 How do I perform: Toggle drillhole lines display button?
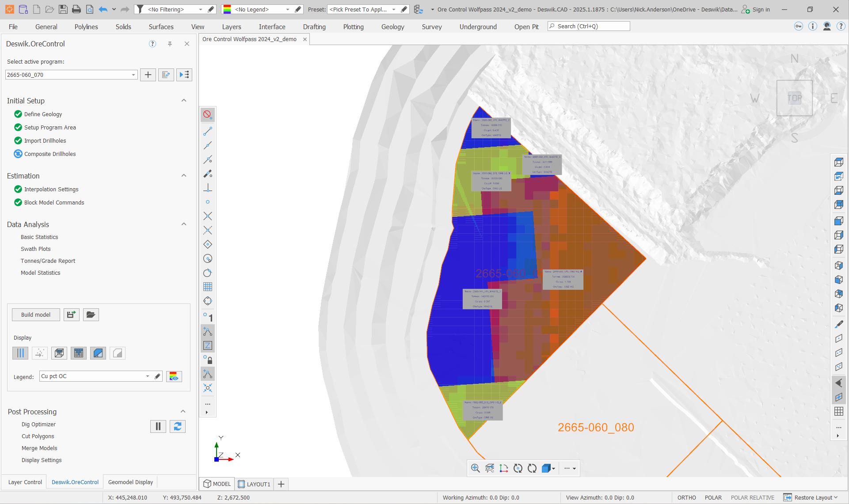[20, 353]
